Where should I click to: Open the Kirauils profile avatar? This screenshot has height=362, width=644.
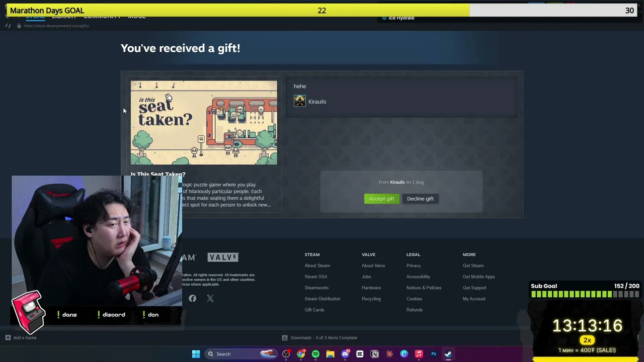[x=299, y=102]
